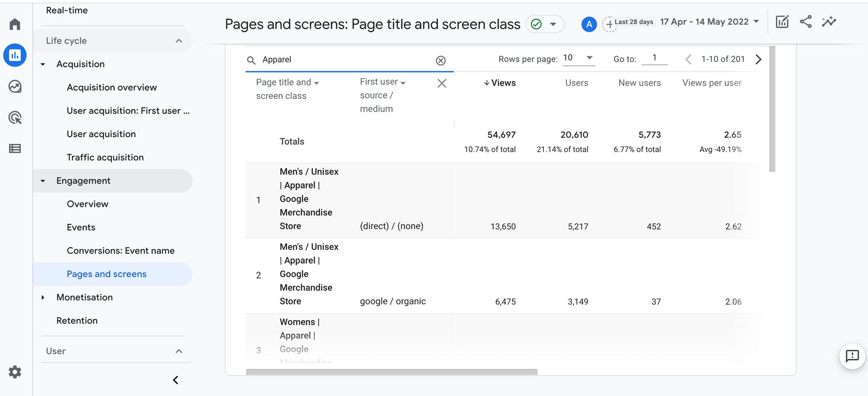
Task: Open the Advertising icon in sidebar
Action: point(15,118)
